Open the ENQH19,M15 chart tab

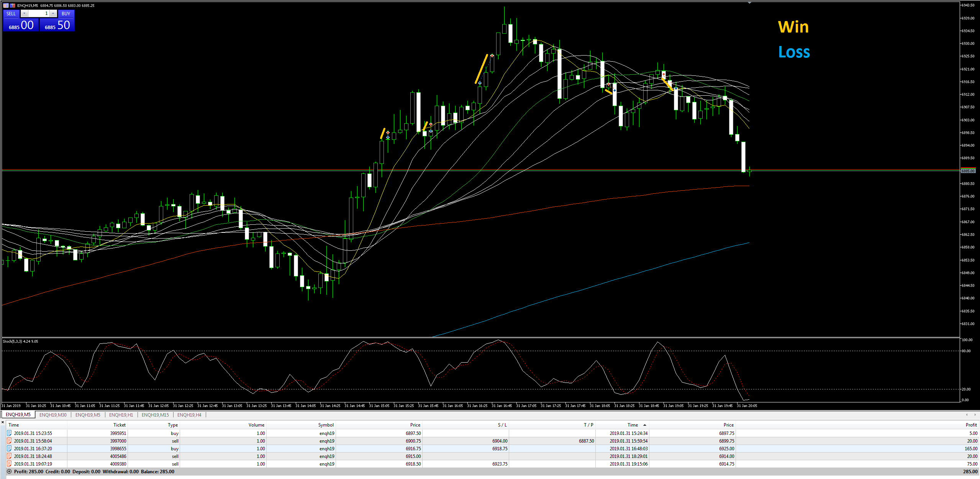[x=155, y=415]
